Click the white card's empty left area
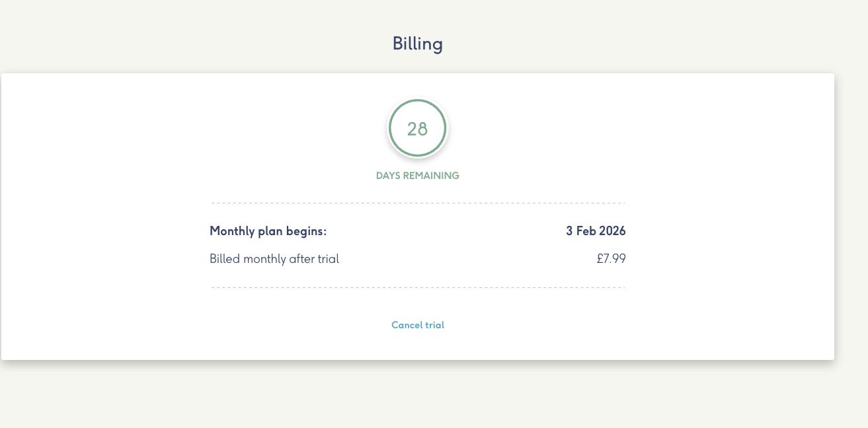 tap(99, 218)
